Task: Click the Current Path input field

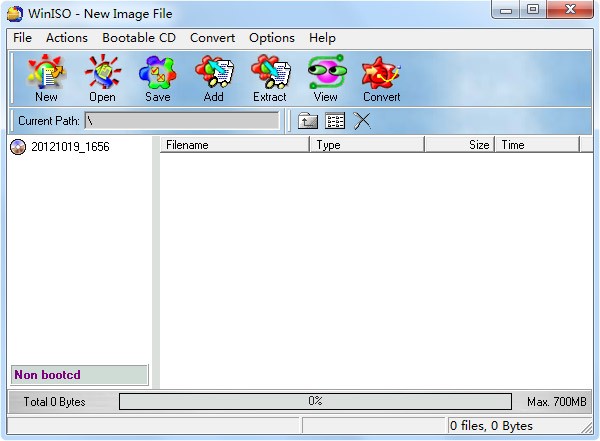Action: point(182,121)
